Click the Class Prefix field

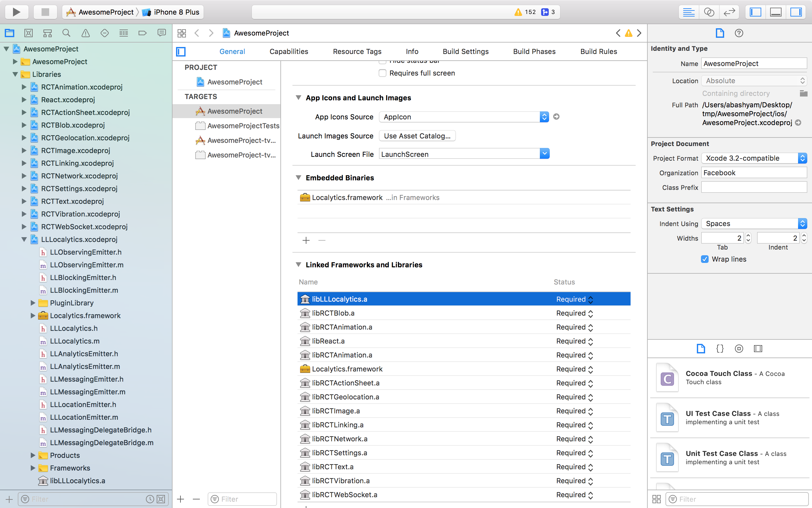(x=754, y=187)
